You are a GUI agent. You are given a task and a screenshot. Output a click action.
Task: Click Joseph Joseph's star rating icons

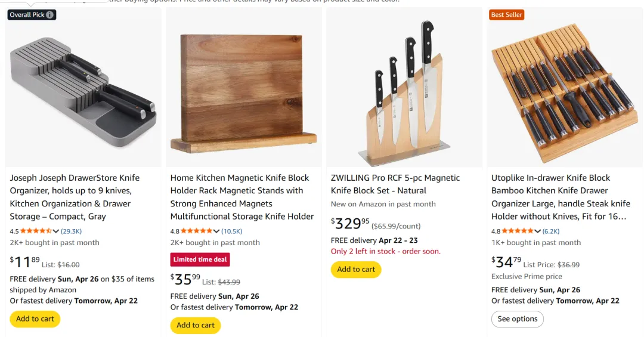[x=36, y=231]
